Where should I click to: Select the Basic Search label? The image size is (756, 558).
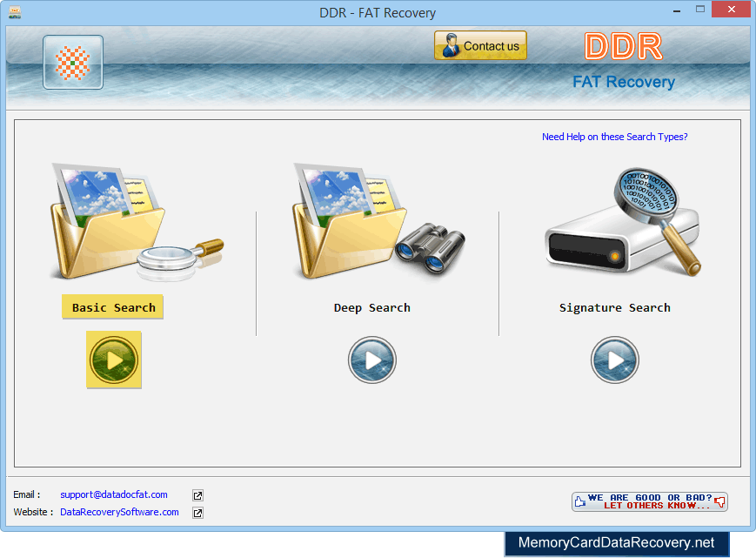[x=113, y=307]
